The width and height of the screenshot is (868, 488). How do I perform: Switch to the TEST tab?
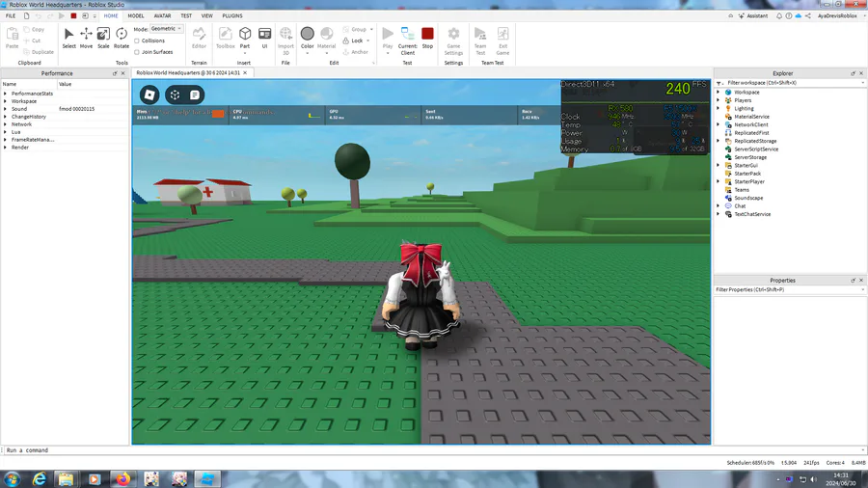[186, 16]
